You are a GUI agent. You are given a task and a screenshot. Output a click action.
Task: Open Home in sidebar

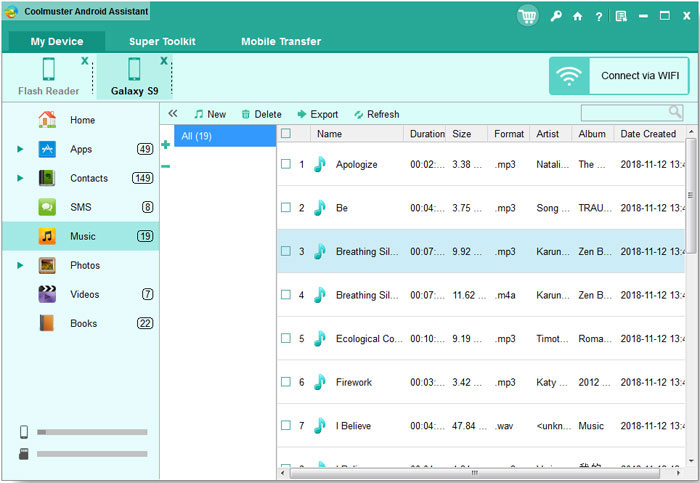[x=80, y=120]
